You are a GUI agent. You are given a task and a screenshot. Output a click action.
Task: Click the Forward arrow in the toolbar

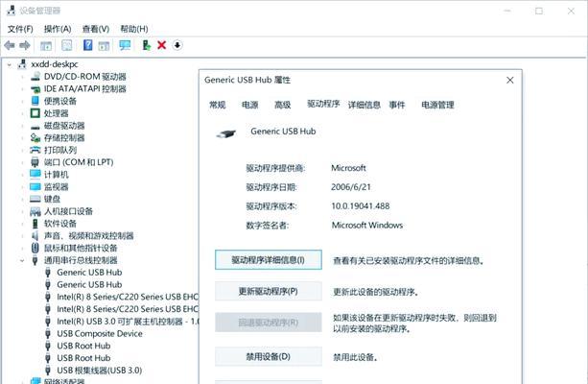(25, 45)
